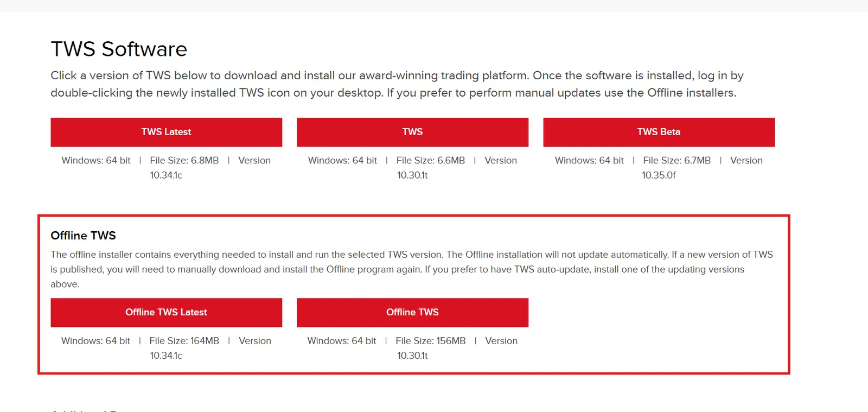Click "File Size: 6.7MB" text
Viewport: 868px width, 412px height.
coord(677,160)
